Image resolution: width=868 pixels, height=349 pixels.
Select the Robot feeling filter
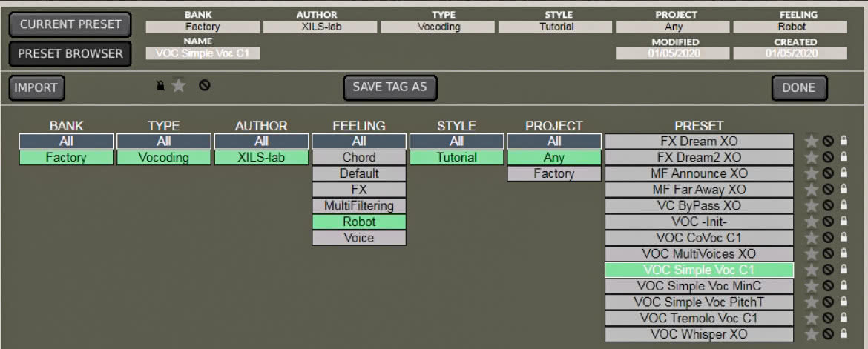[x=359, y=222]
